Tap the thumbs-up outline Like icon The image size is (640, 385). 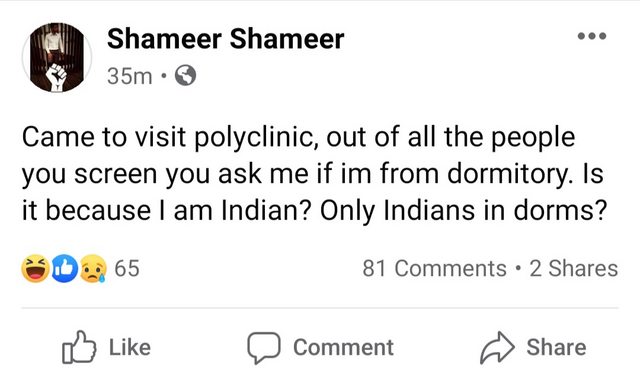79,347
